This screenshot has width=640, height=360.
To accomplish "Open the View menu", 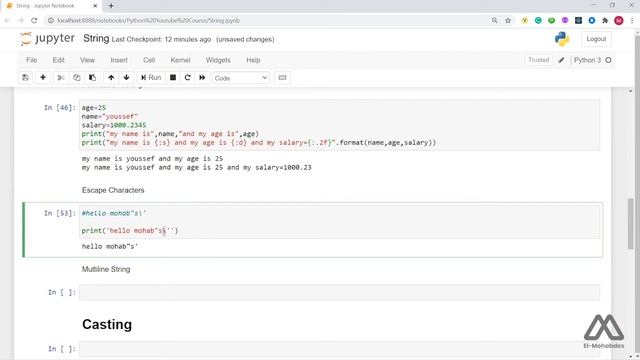I will pos(87,60).
